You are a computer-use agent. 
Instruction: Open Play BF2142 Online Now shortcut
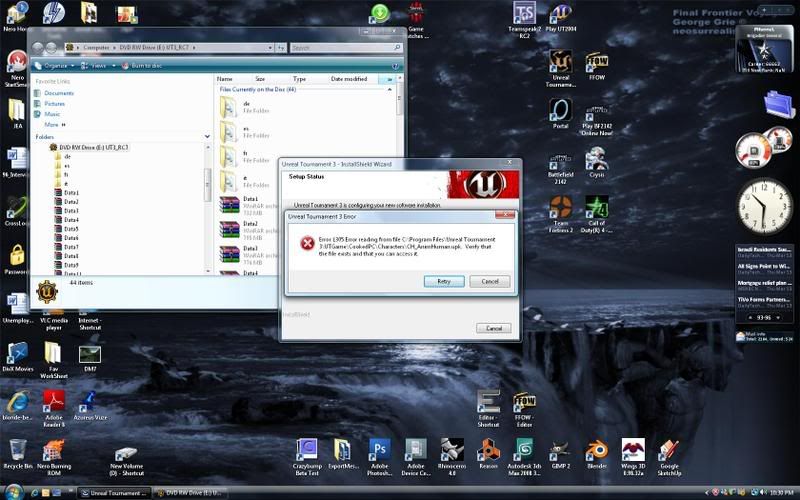[596, 118]
